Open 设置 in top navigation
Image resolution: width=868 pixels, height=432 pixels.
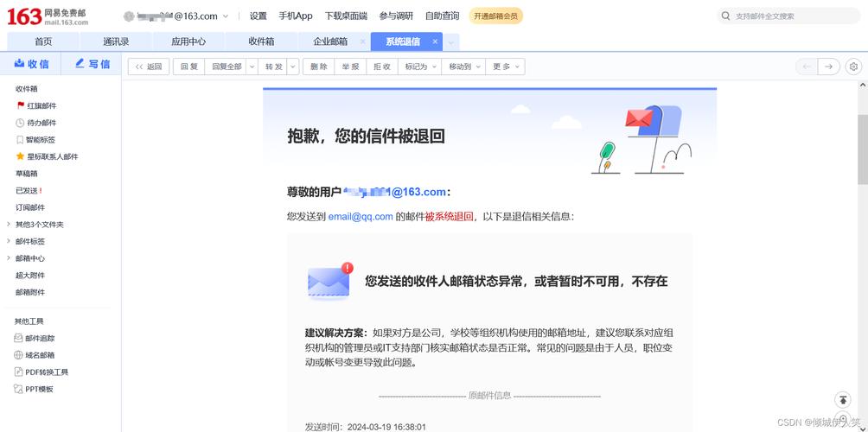coord(258,16)
